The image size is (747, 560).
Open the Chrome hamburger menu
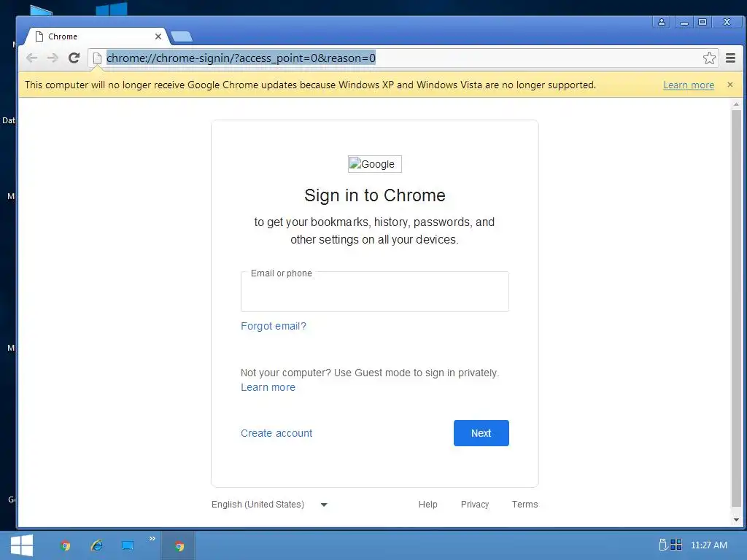(730, 58)
